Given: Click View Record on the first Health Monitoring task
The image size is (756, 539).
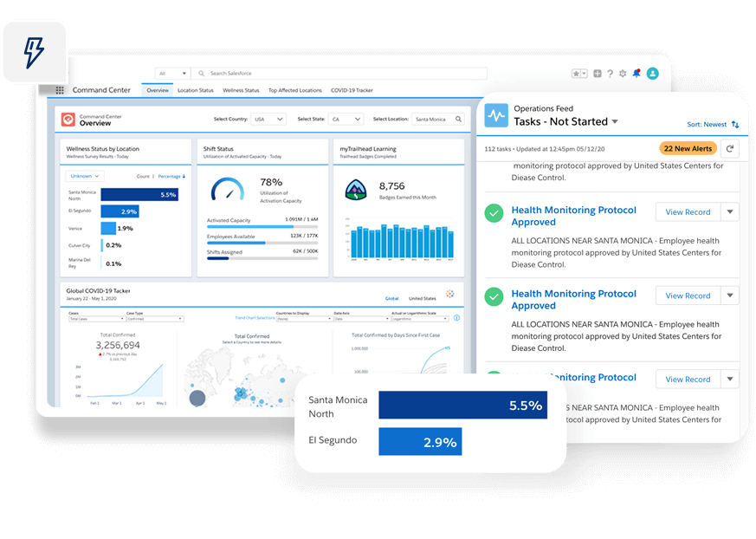Looking at the screenshot, I should click(x=688, y=212).
